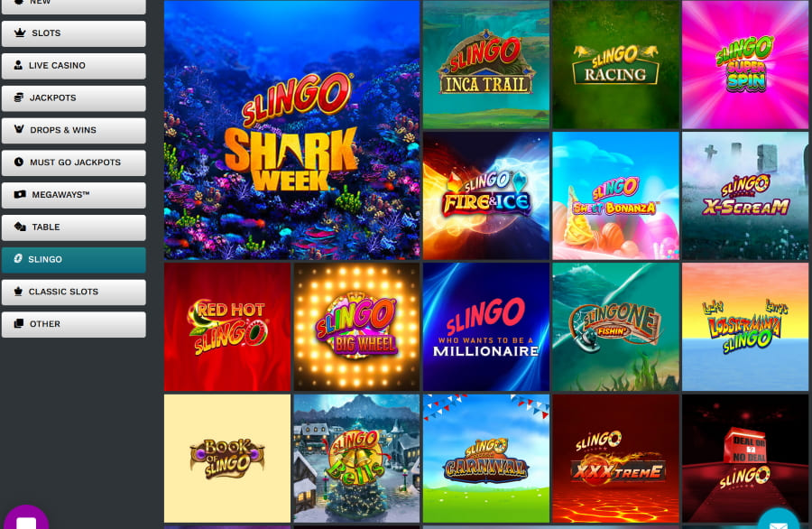Open Slingo Fire & Ice tile
This screenshot has height=529, width=812.
(x=486, y=195)
